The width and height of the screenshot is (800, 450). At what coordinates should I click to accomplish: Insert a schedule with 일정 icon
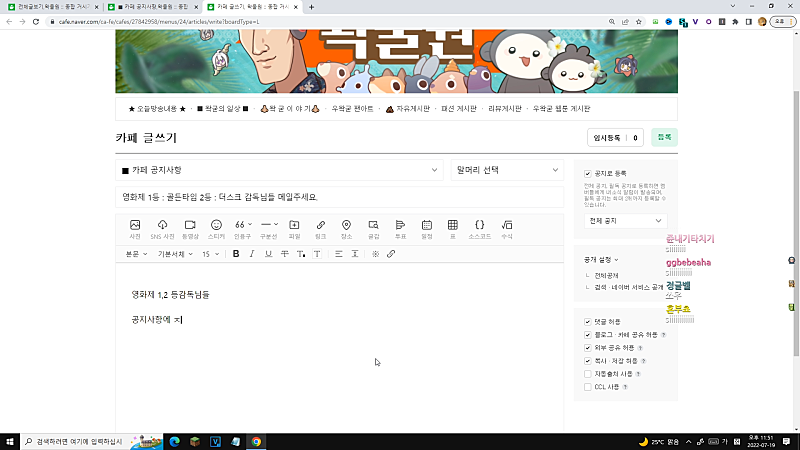(x=427, y=229)
